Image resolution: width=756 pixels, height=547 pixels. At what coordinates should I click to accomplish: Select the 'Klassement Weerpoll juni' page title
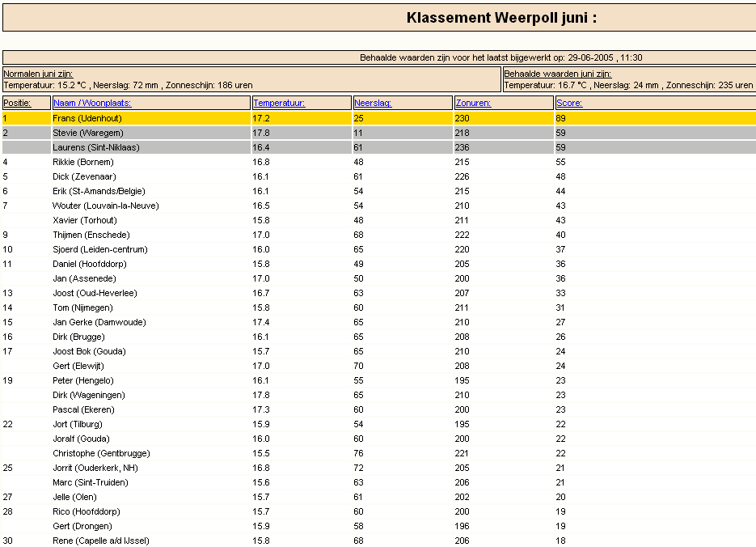501,18
